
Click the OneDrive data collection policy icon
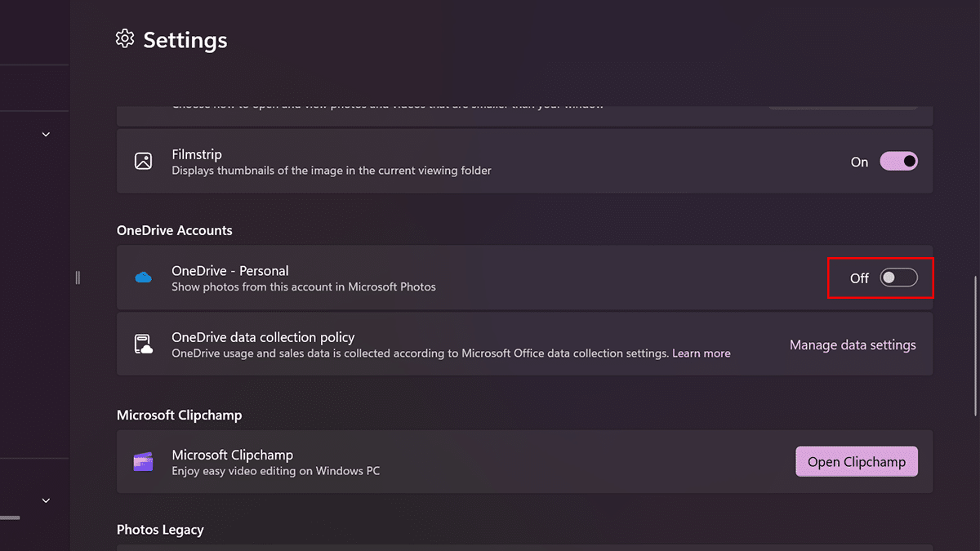click(144, 344)
